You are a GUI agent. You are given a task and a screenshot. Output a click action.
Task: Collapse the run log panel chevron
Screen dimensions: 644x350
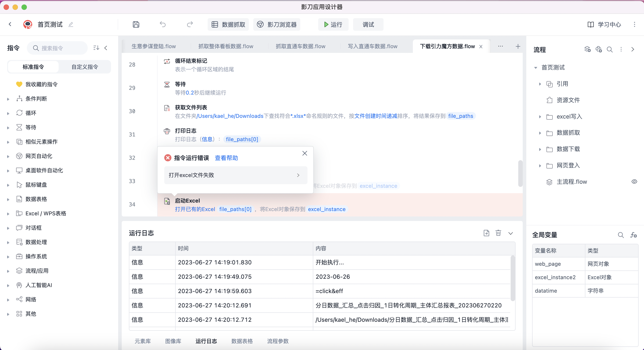tap(510, 233)
